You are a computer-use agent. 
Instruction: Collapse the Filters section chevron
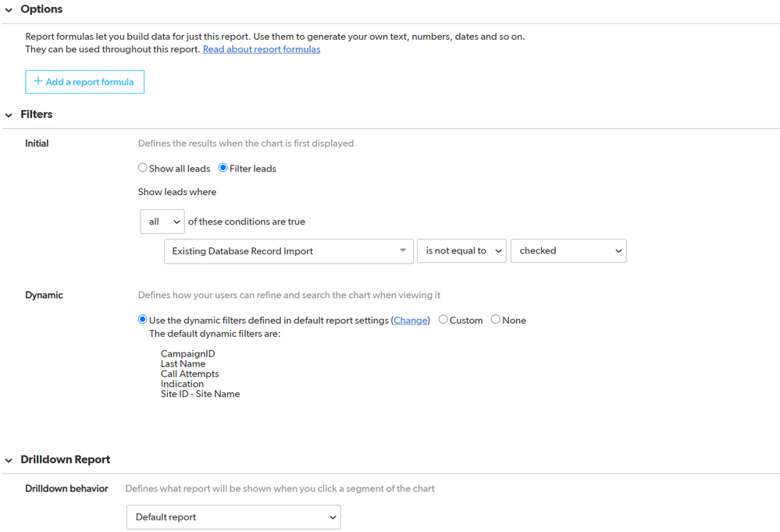click(9, 115)
